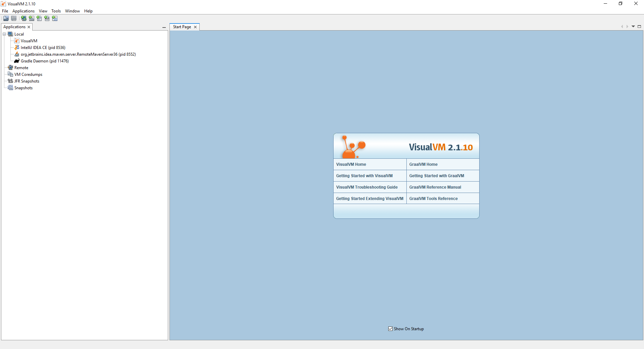Image resolution: width=644 pixels, height=349 pixels.
Task: Click the Add JFR Snapshot toolbar icon
Action: click(x=47, y=18)
